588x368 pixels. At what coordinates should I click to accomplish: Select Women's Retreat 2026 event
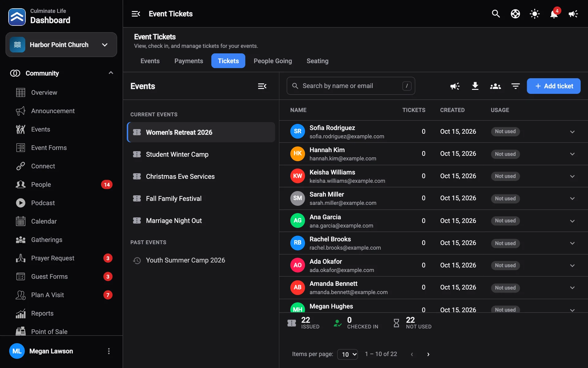201,132
